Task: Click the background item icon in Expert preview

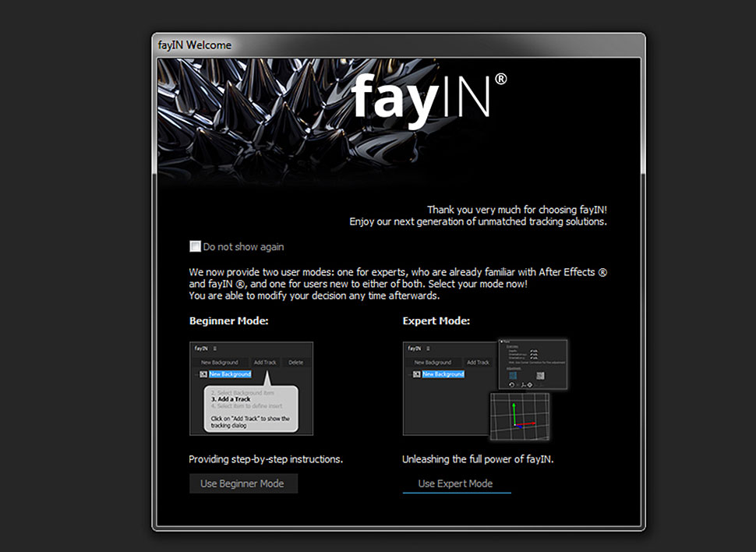Action: click(x=416, y=374)
